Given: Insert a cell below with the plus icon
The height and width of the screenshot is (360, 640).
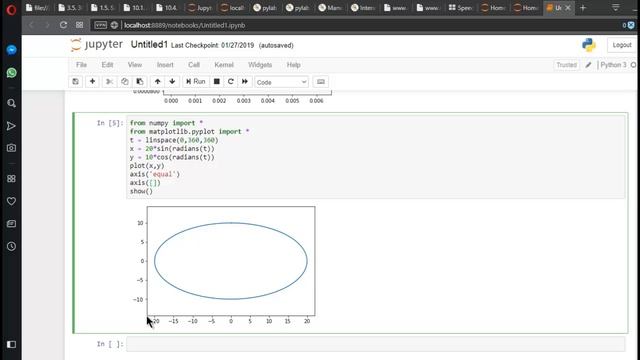Looking at the screenshot, I should tap(93, 82).
